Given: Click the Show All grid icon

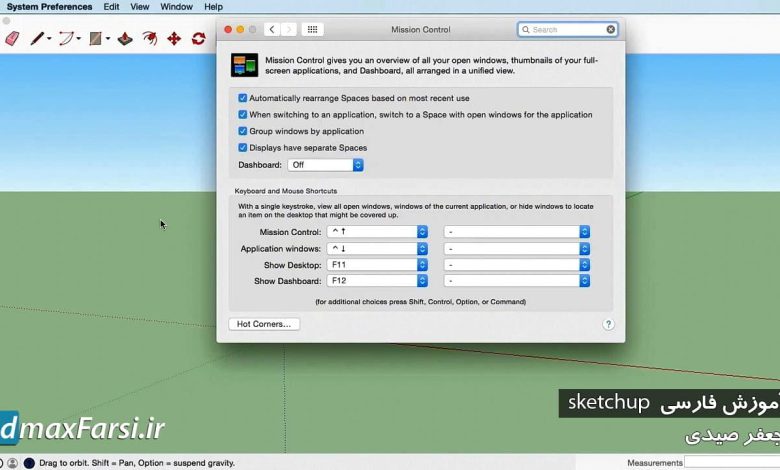Looking at the screenshot, I should pos(312,30).
